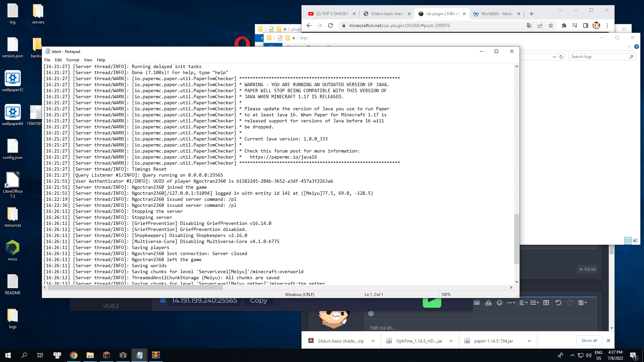Viewport: 644px width, 362px height.
Task: Reload the minecraftvn.net page
Action: tap(330, 25)
